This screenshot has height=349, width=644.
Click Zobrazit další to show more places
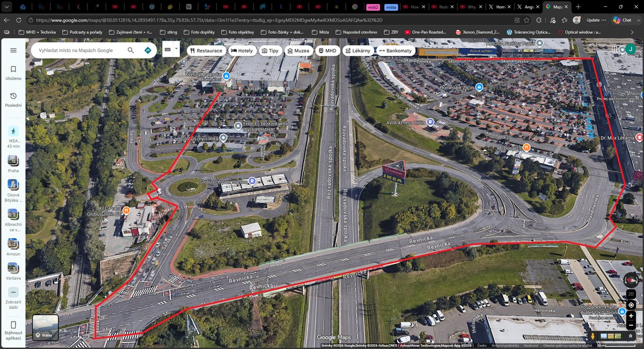[x=13, y=298]
